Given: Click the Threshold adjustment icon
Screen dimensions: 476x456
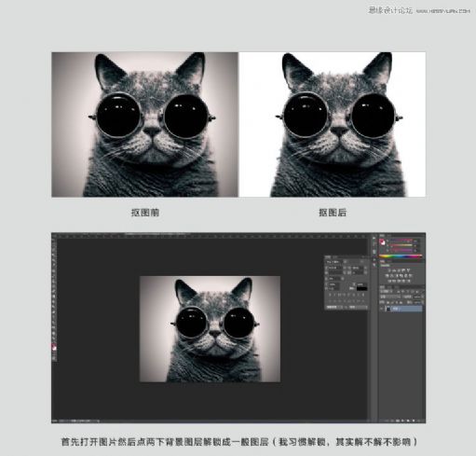Looking at the screenshot, I should click(399, 281).
